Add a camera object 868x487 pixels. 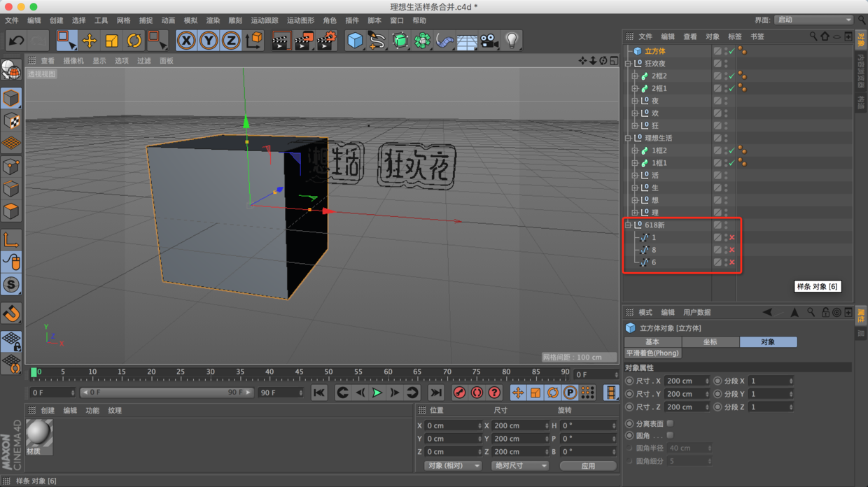point(489,41)
